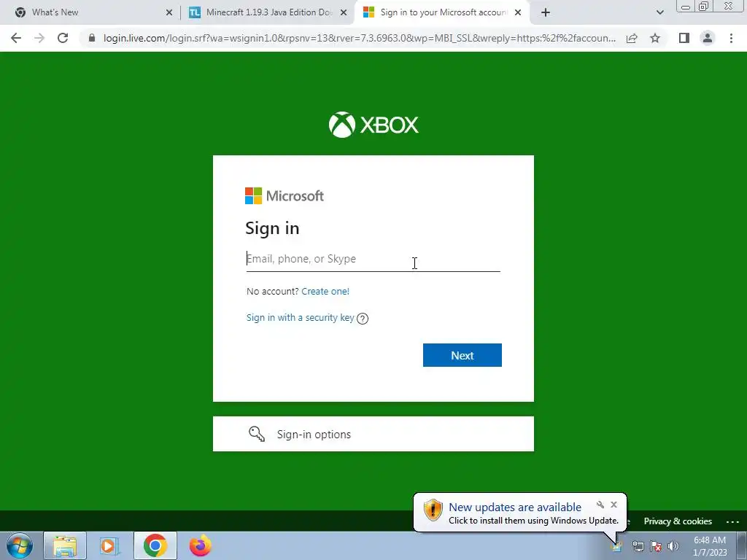The image size is (747, 560).
Task: Open the security key help question mark
Action: (363, 319)
